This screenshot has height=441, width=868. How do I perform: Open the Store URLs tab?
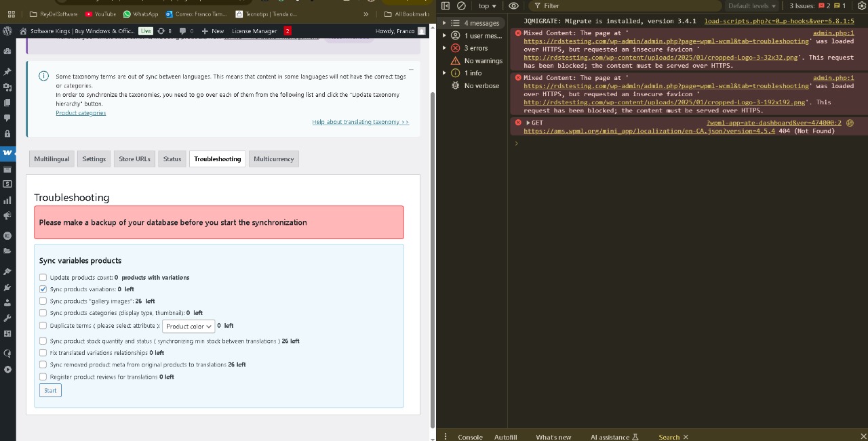pos(135,159)
